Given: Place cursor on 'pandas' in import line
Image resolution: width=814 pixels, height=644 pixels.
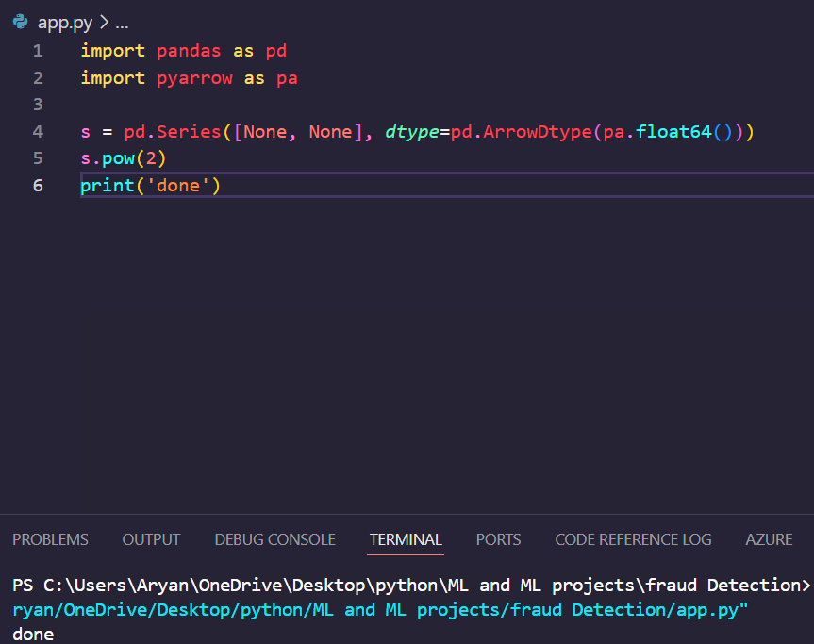Looking at the screenshot, I should tap(190, 51).
